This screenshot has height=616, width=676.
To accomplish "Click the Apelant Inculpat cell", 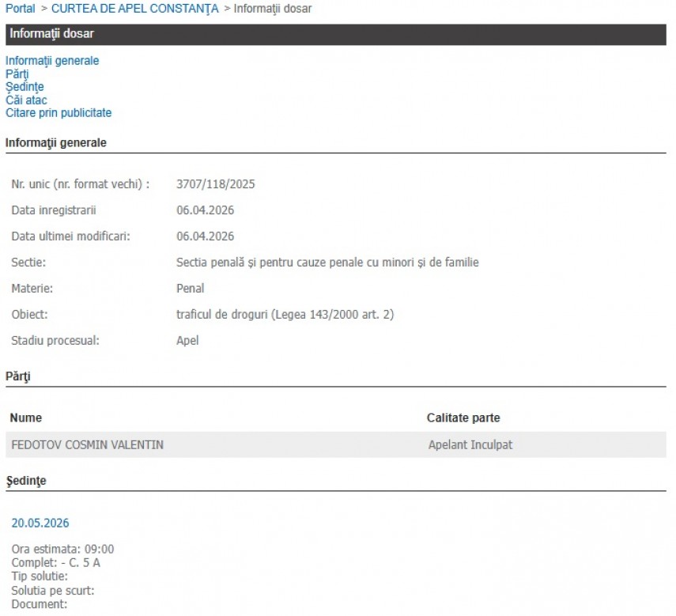I will pos(470,444).
